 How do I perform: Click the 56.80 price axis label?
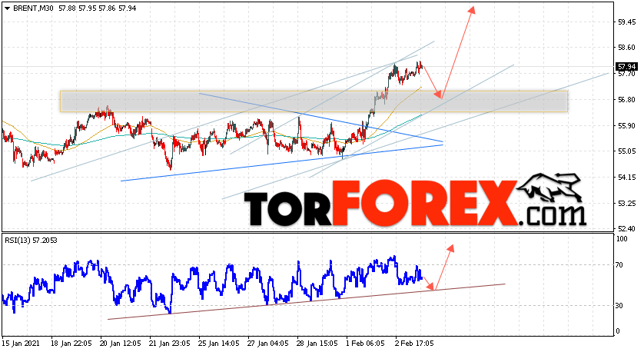click(627, 100)
